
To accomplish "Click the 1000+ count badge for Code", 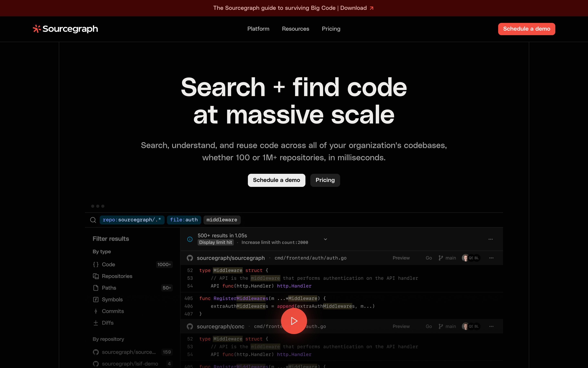I will 164,265.
